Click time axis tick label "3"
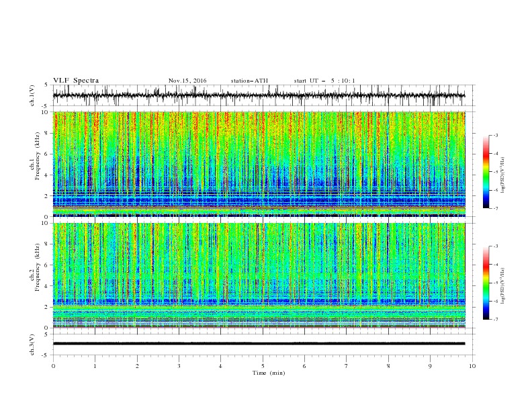 pyautogui.click(x=179, y=366)
